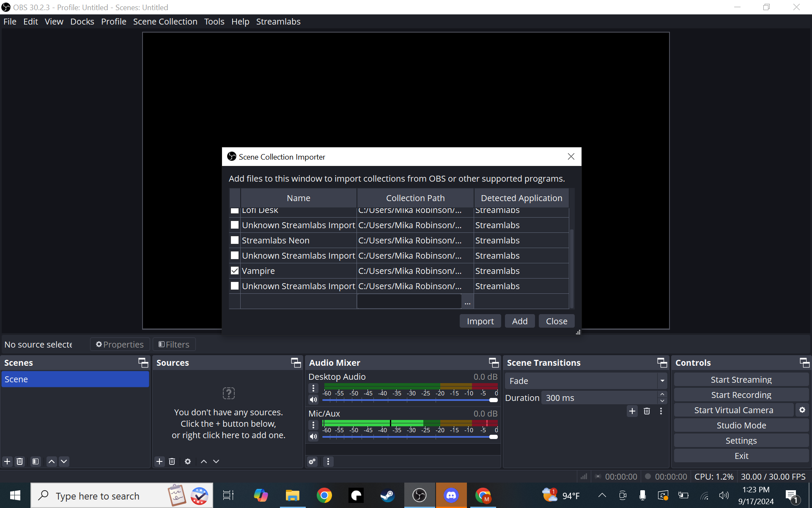Open the Docks menu

(x=82, y=21)
